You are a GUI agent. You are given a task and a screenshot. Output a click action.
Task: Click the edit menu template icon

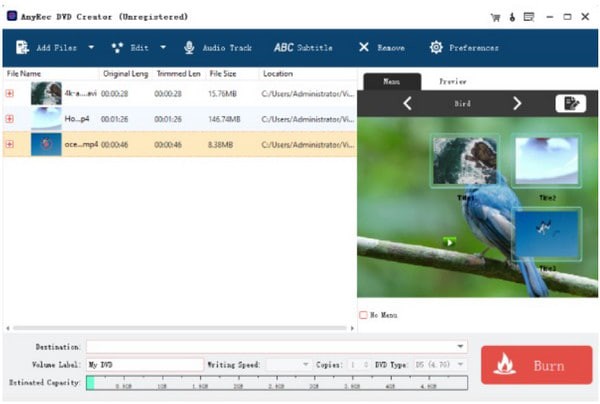click(571, 103)
